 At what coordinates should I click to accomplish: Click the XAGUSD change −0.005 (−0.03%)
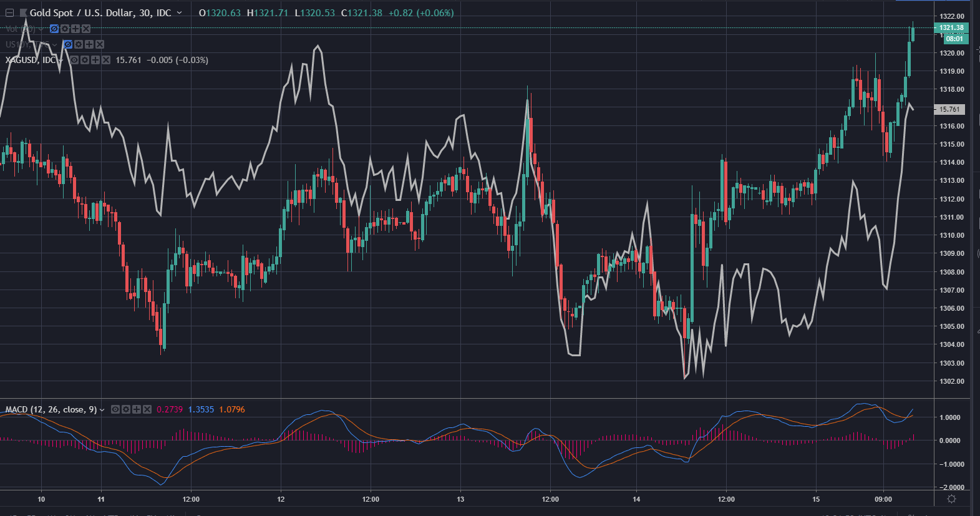pos(177,60)
